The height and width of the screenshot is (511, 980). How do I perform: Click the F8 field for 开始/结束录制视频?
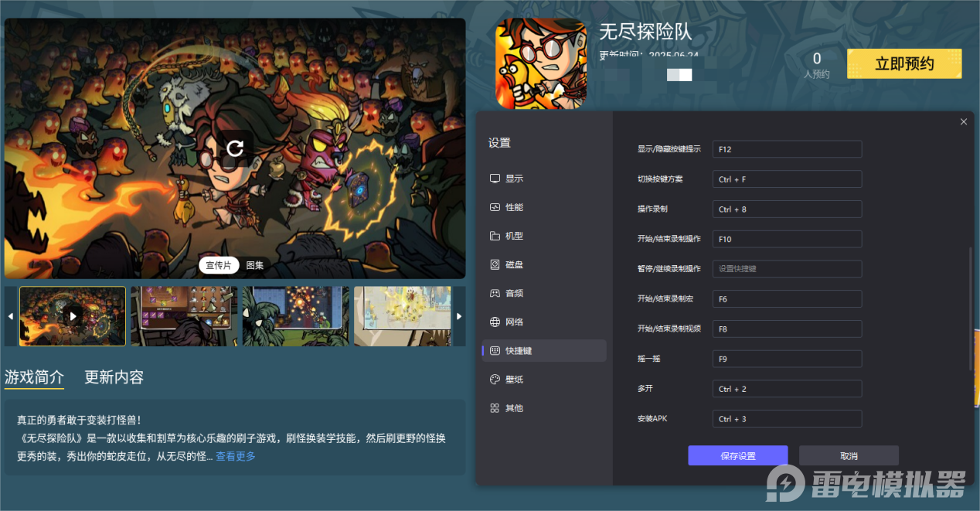click(x=787, y=329)
